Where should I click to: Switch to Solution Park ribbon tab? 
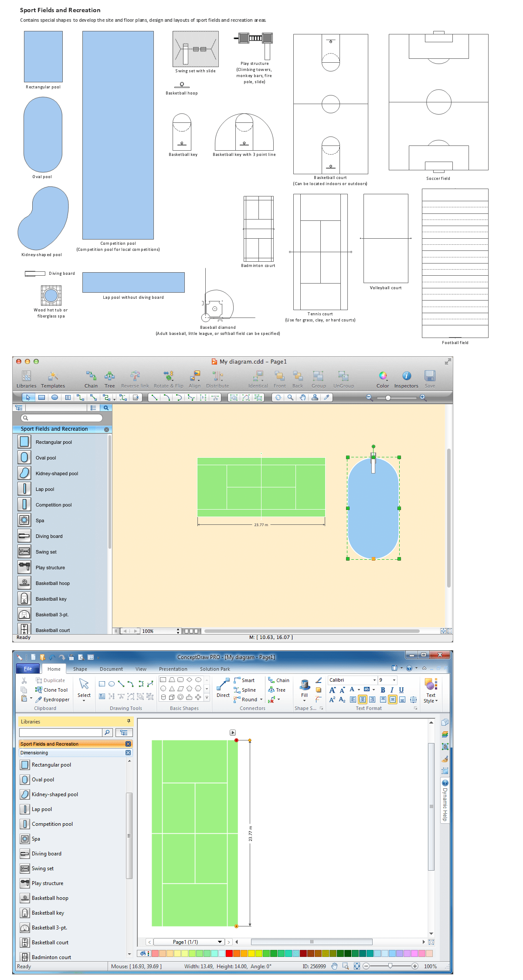pyautogui.click(x=215, y=669)
